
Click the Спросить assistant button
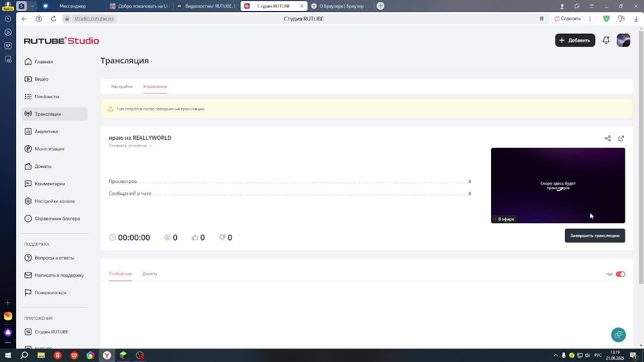[x=568, y=19]
